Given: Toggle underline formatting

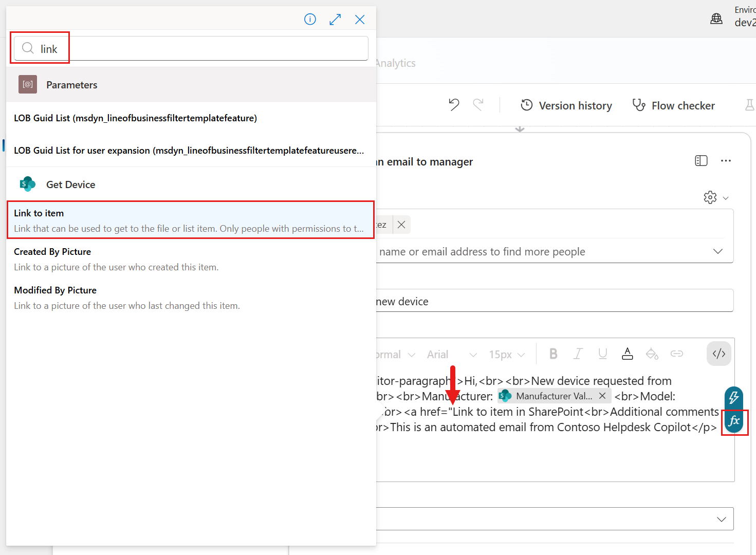Looking at the screenshot, I should coord(602,354).
